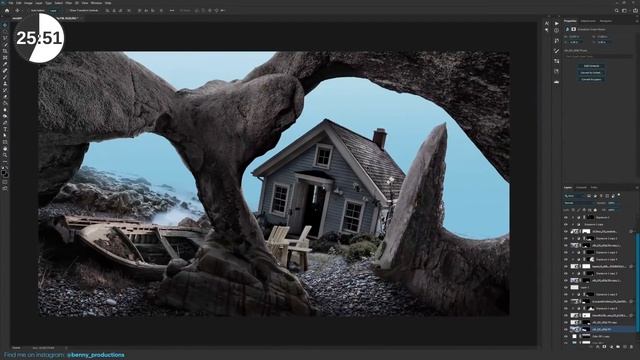Toggle Quick Mask mode icon
The image size is (640, 360).
pos(4,182)
